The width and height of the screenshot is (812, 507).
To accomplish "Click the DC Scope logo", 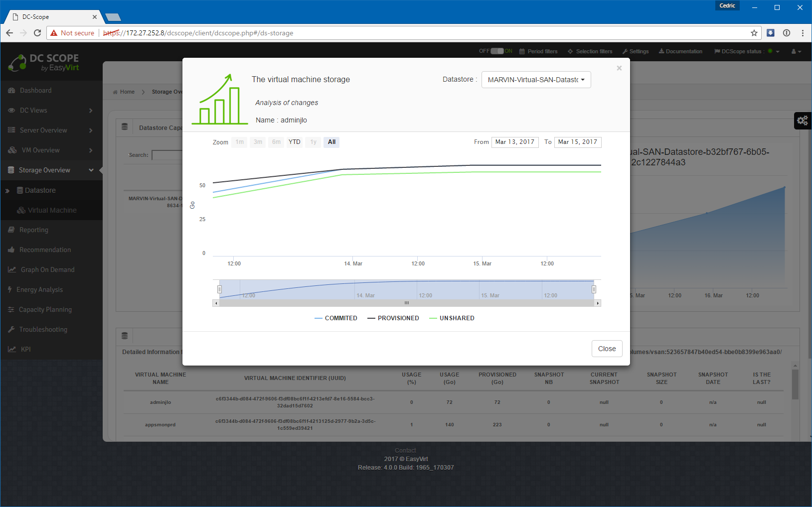I will click(43, 63).
